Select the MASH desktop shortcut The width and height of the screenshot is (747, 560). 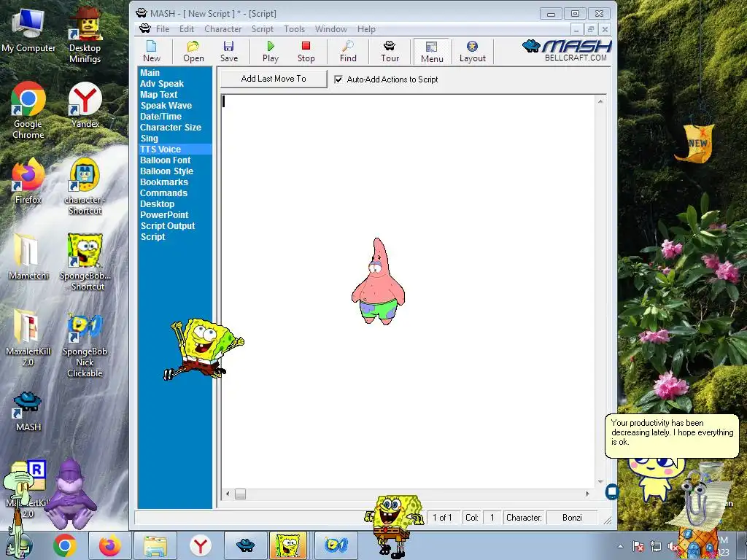(x=28, y=411)
